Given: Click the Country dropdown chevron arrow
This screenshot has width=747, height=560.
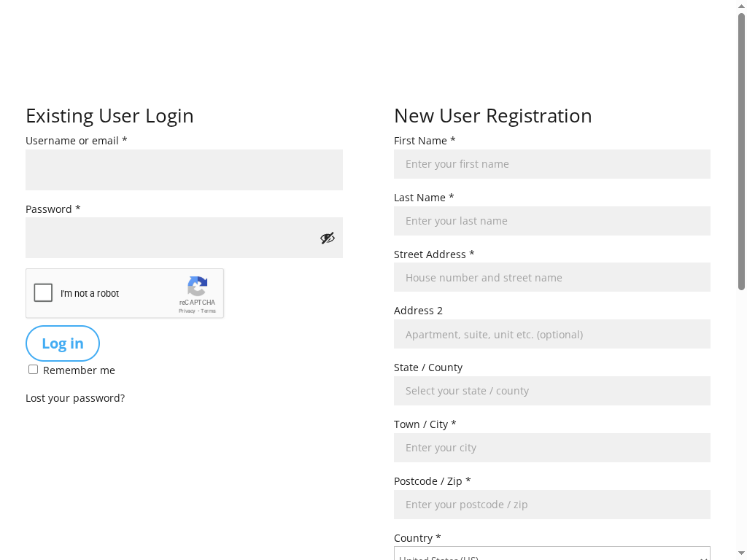Looking at the screenshot, I should pos(703,556).
